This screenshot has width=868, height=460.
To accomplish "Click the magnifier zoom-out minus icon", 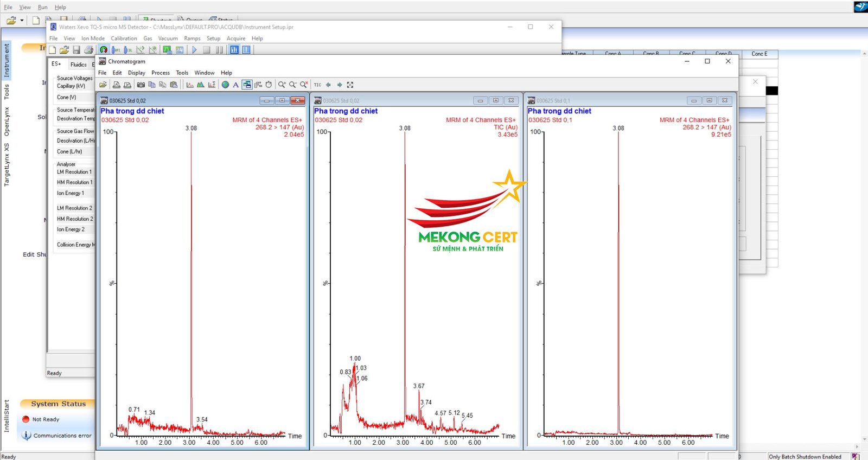I will point(293,85).
